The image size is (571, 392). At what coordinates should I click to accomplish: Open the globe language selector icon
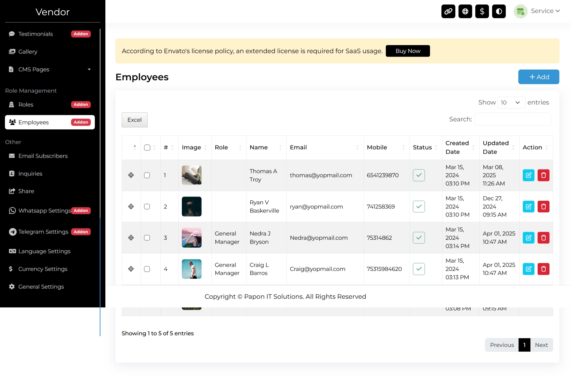[x=465, y=11]
